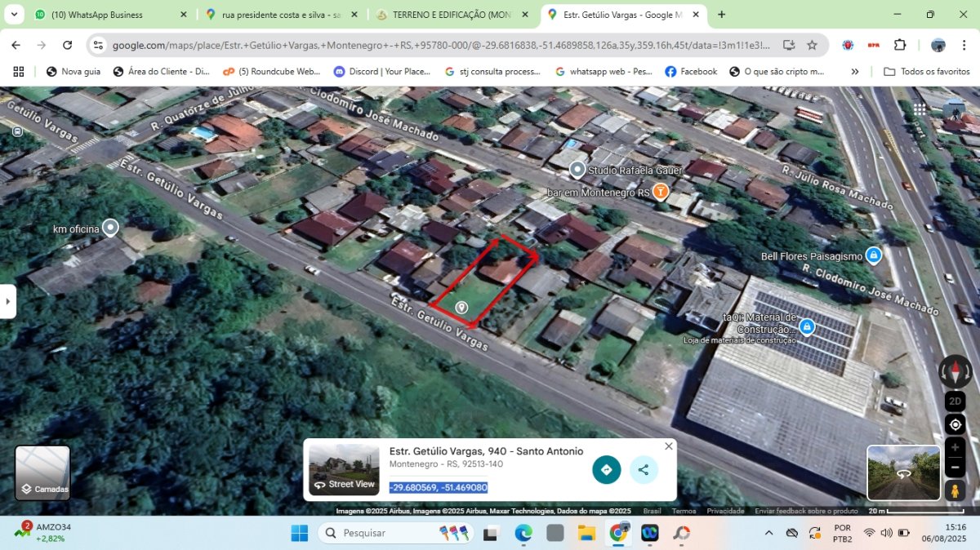Expand the collapsed side panel arrow
Screen dimensions: 980x550
pyautogui.click(x=7, y=301)
